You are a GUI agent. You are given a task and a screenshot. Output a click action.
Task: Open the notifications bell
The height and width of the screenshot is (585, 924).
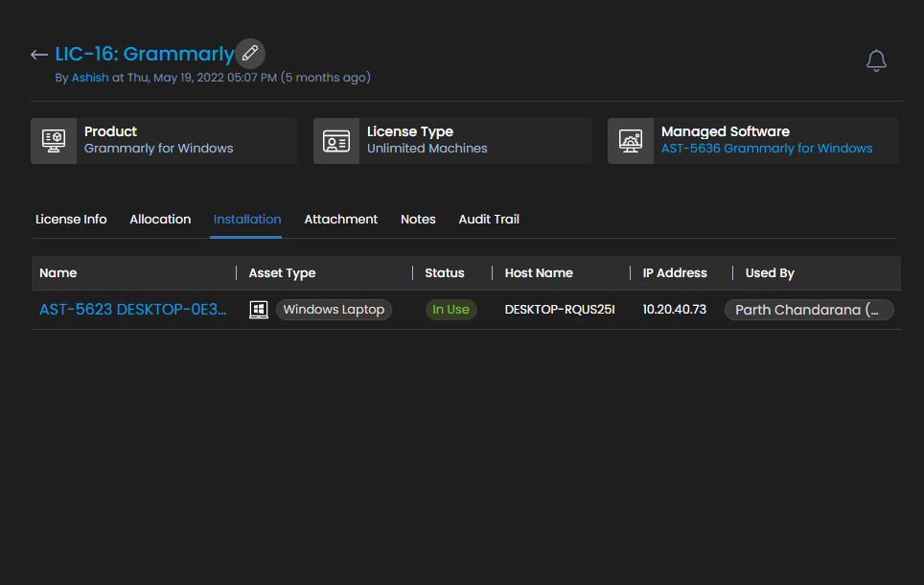pyautogui.click(x=876, y=60)
